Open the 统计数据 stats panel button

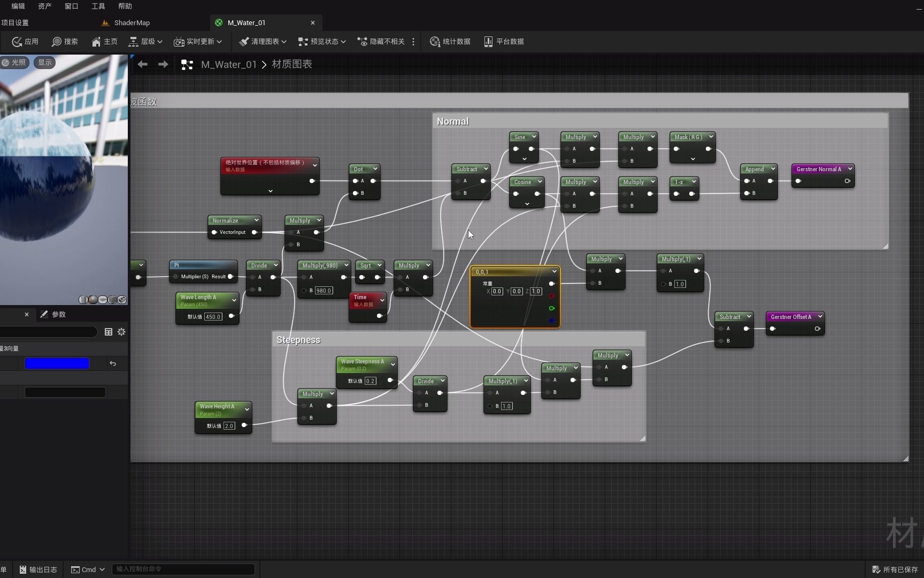[450, 41]
